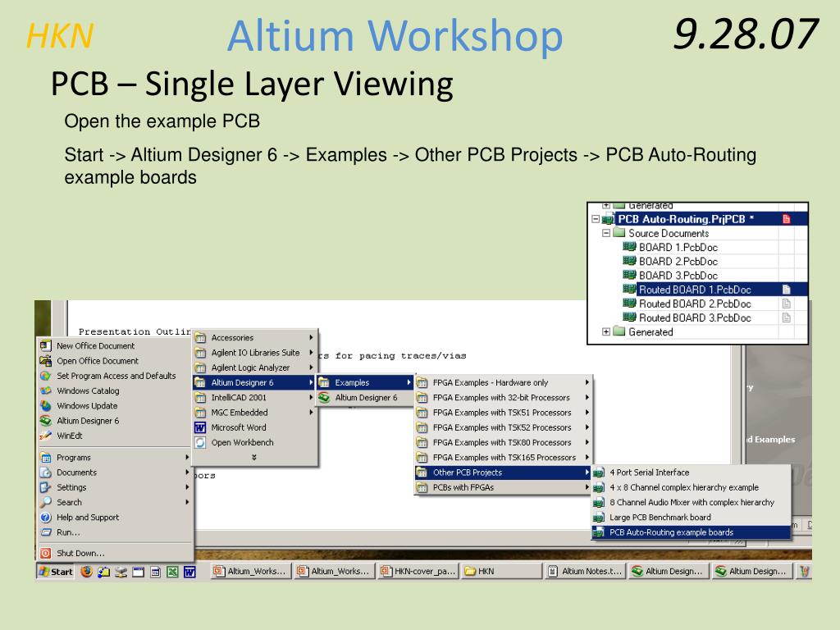Open FPGA Examples with TSK52 Processors
Viewport: 840px width, 630px height.
coord(504,428)
